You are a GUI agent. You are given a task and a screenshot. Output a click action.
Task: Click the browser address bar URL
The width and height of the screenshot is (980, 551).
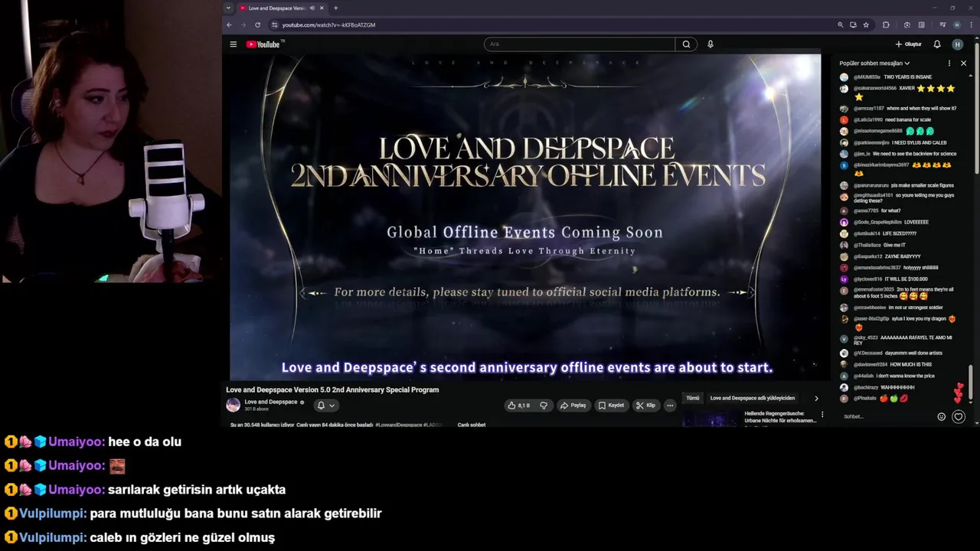(328, 24)
